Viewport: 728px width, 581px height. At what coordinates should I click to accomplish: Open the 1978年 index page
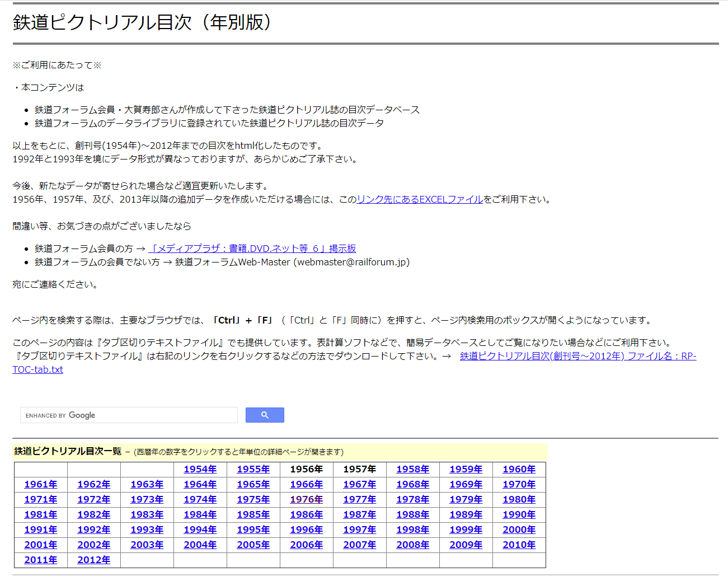point(413,499)
